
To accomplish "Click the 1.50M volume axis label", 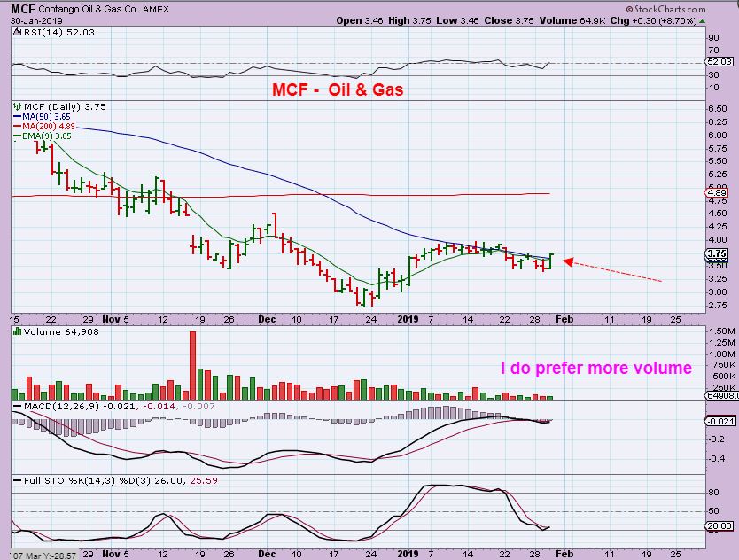I will point(721,331).
